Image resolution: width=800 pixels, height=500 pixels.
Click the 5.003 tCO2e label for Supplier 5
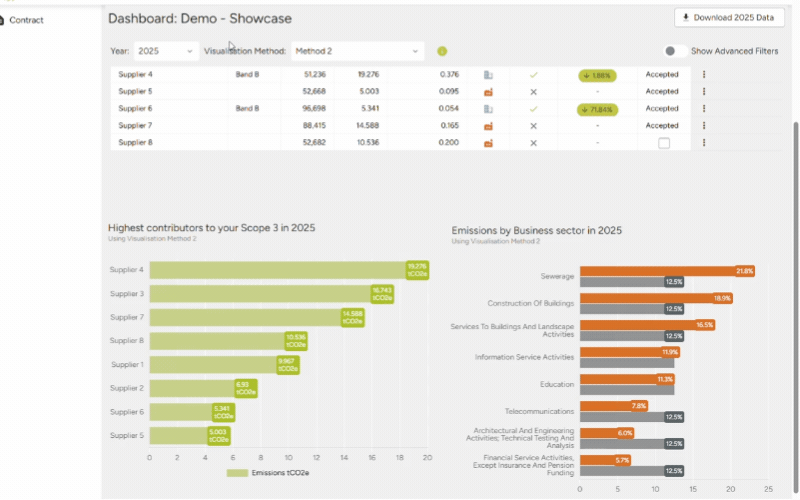click(x=219, y=436)
